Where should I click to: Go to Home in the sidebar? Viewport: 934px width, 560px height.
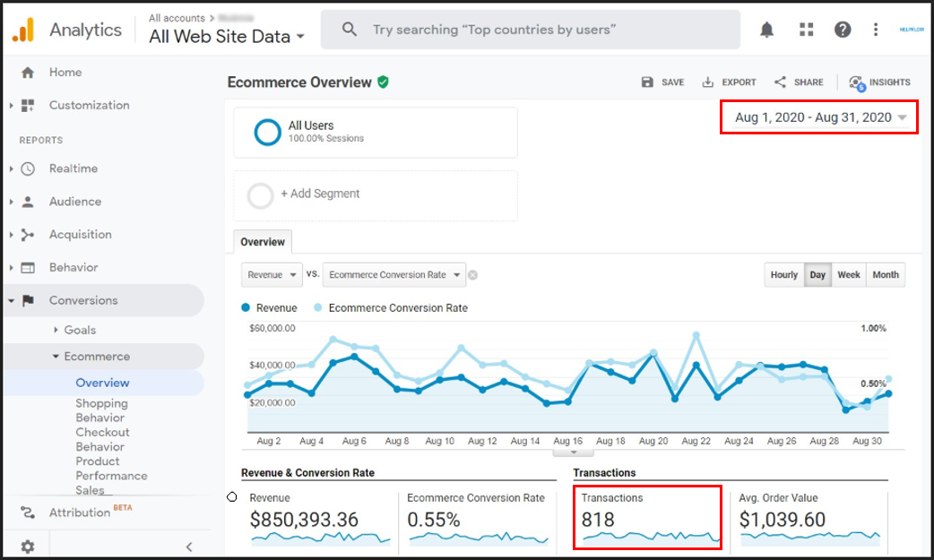pyautogui.click(x=65, y=72)
